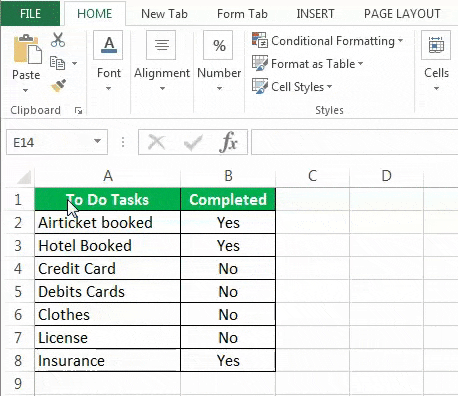This screenshot has width=458, height=396.
Task: Select the No cell beside Clothes
Action: (x=228, y=315)
